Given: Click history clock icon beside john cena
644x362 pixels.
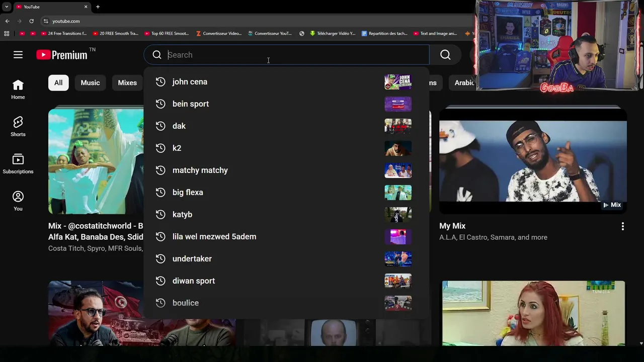Looking at the screenshot, I should point(160,81).
